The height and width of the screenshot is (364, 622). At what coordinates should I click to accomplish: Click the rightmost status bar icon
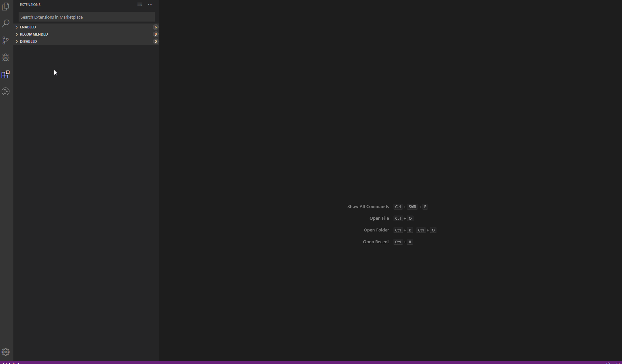tap(618, 362)
